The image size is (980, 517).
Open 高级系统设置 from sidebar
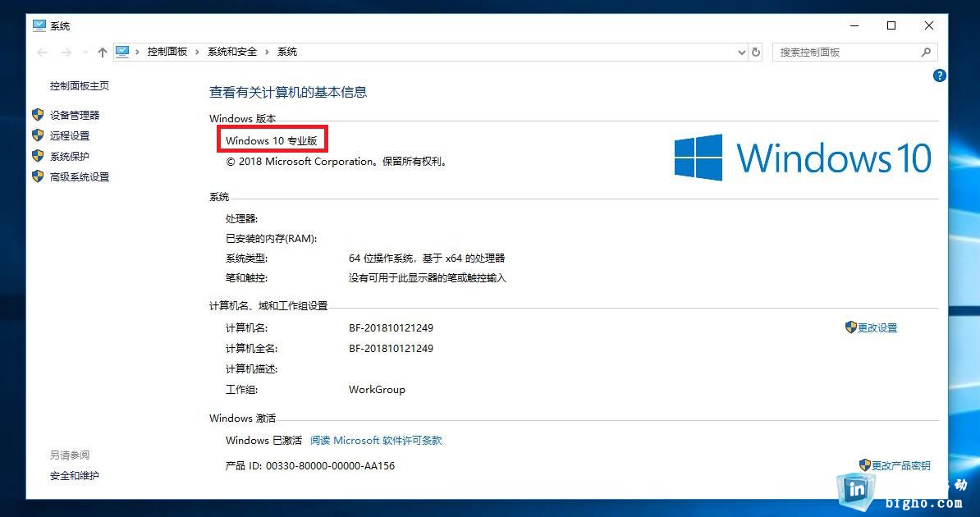(80, 177)
